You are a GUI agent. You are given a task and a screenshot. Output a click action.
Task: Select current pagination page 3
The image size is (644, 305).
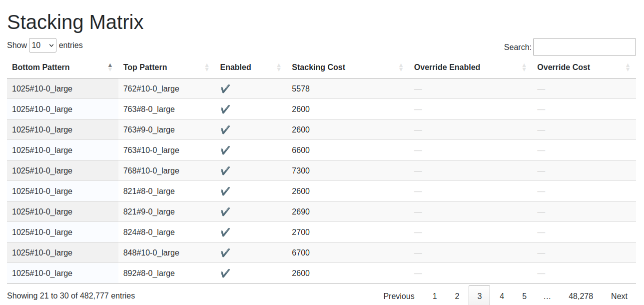coord(480,296)
